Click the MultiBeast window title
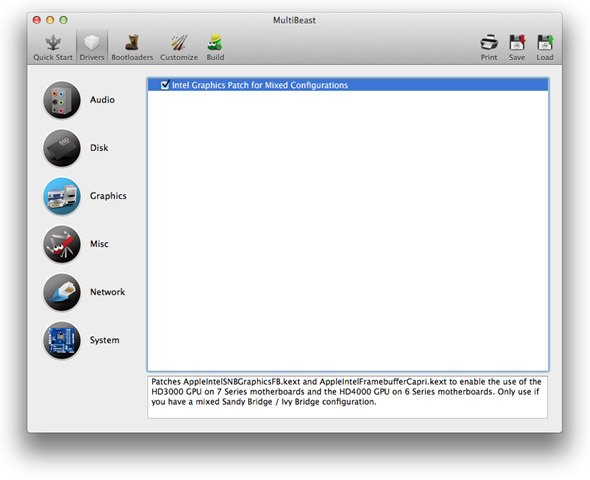This screenshot has width=590, height=480. point(294,20)
